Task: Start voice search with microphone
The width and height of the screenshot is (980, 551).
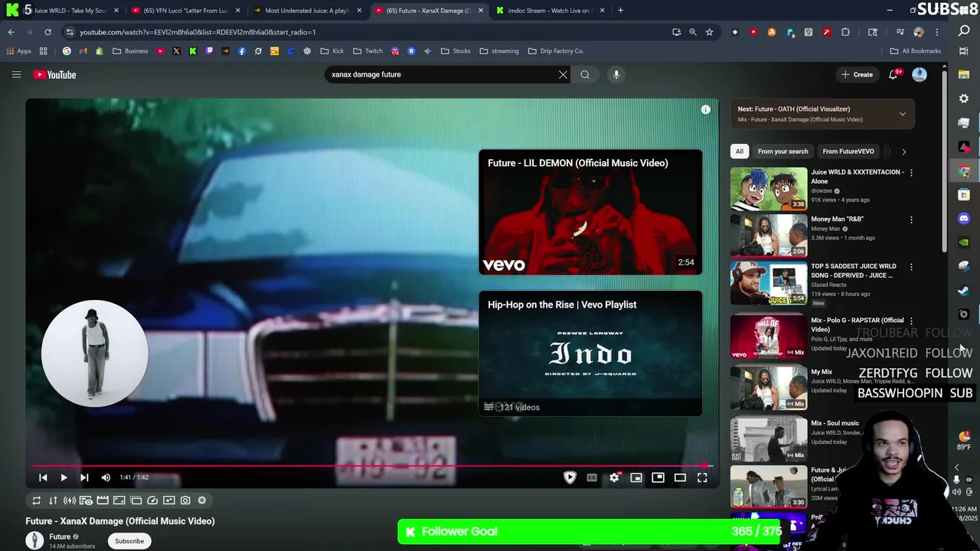Action: (x=616, y=74)
